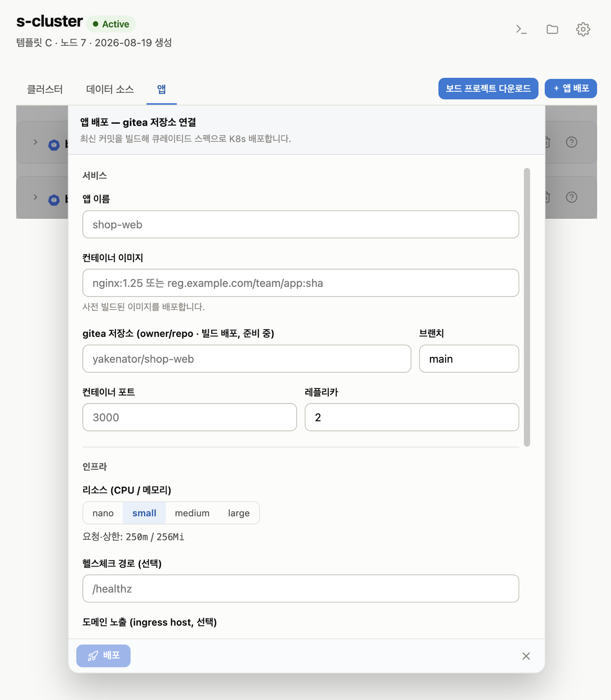Select the 앱 tab
611x700 pixels.
[x=162, y=89]
